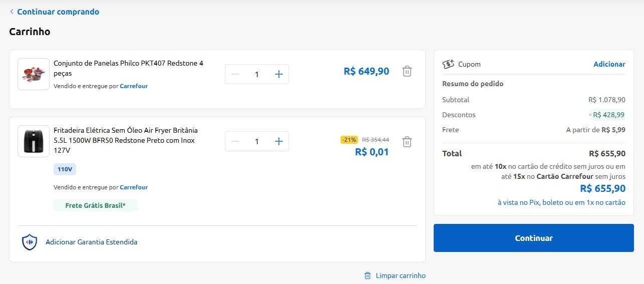Click the Subtotal value R$ 1.078,90
The height and width of the screenshot is (284, 644).
[x=607, y=100]
